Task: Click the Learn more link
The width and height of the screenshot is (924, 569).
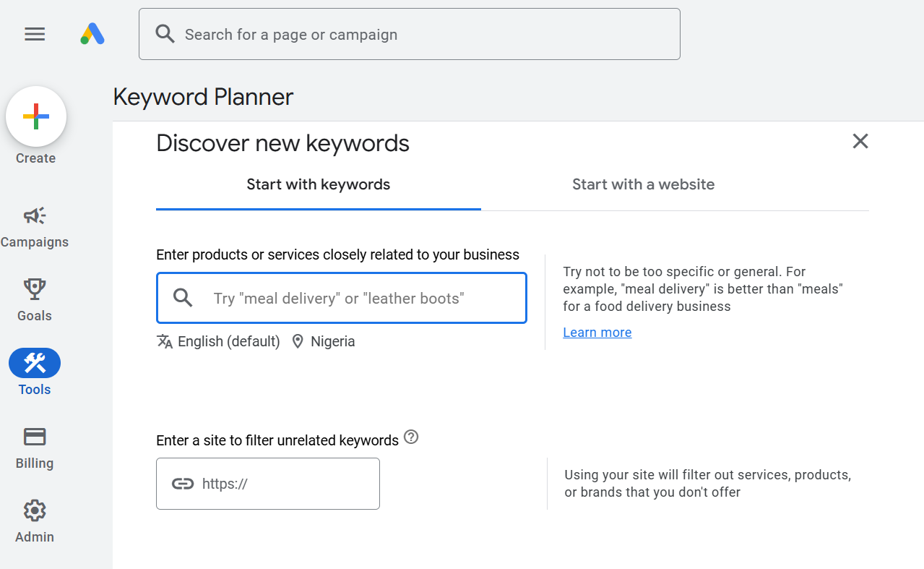Action: click(x=597, y=332)
